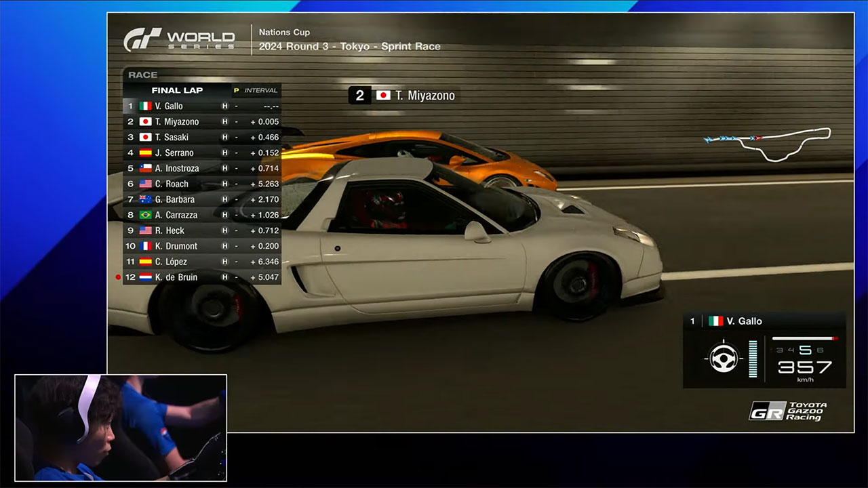The image size is (868, 488).
Task: Click T. Miyazono's name on the floating name tag
Action: [x=425, y=96]
